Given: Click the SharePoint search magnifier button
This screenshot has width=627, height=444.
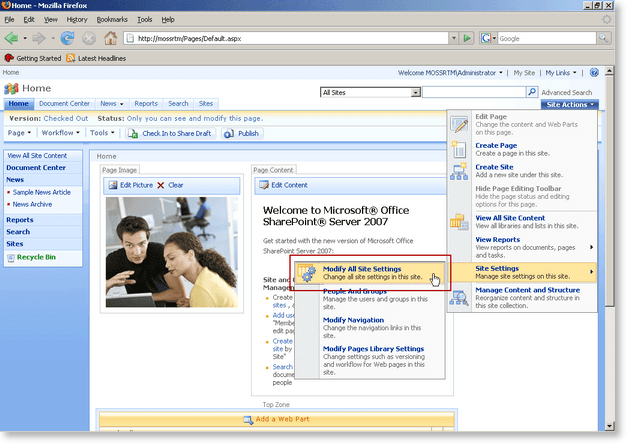Looking at the screenshot, I should pos(532,92).
